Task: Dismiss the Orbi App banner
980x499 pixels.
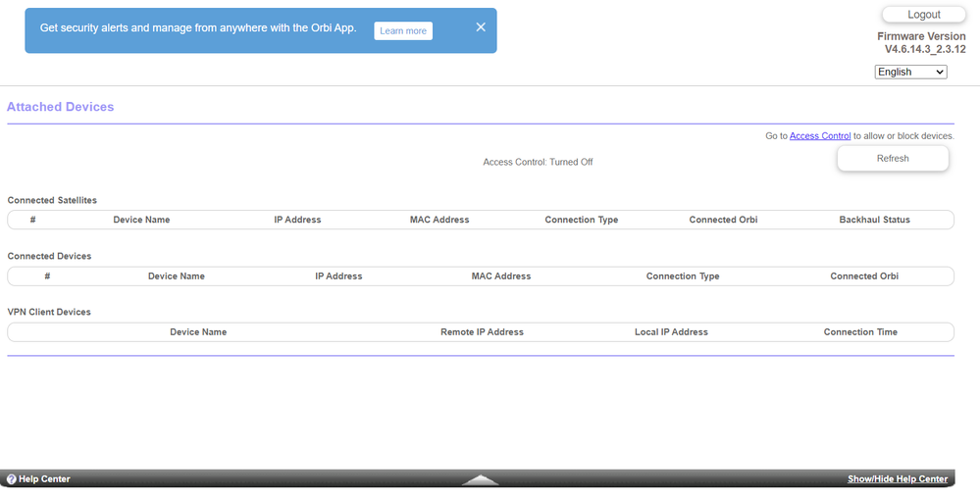Action: pos(481,27)
